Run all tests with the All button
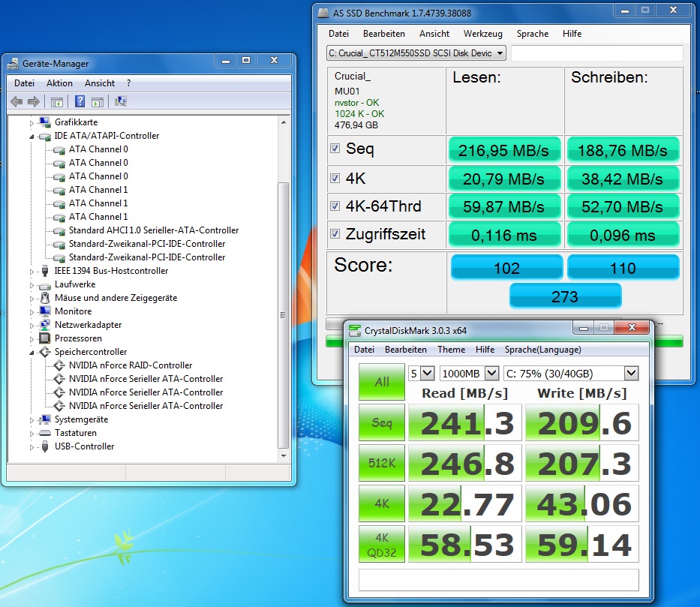700x607 pixels. point(382,382)
